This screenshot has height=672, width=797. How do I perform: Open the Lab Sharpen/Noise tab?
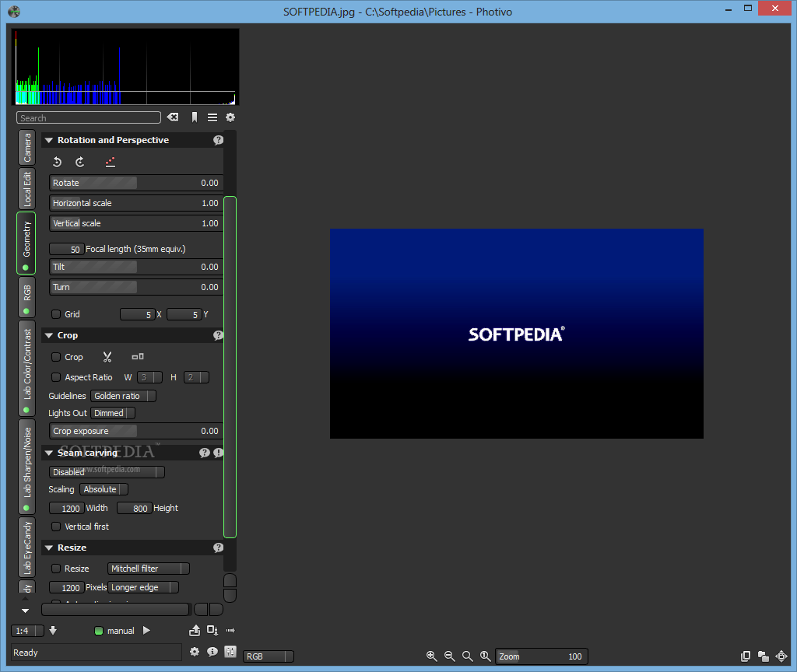(x=27, y=467)
